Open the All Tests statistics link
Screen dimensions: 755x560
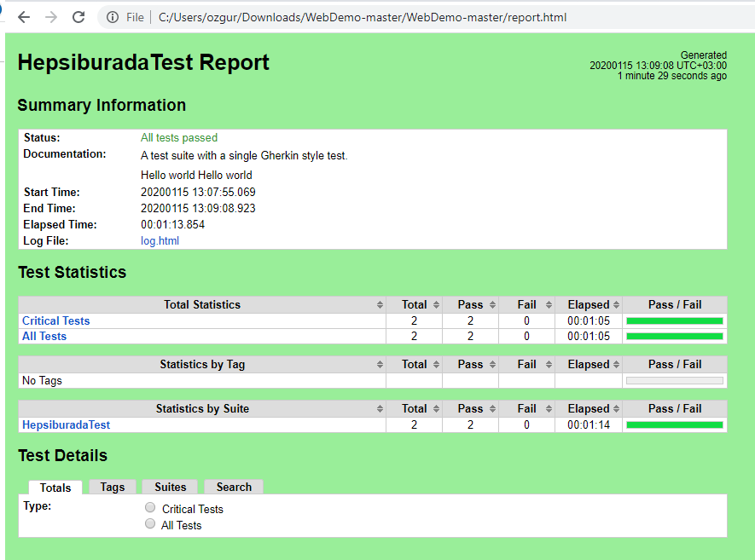[x=44, y=337]
